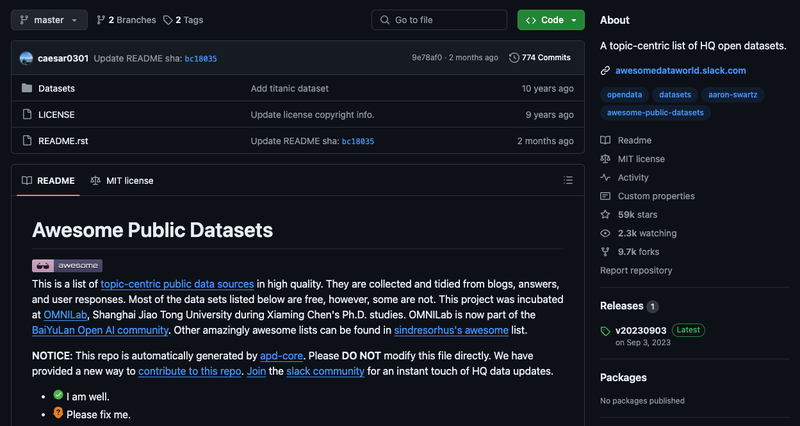
Task: Switch to the MIT license tab
Action: click(x=122, y=181)
